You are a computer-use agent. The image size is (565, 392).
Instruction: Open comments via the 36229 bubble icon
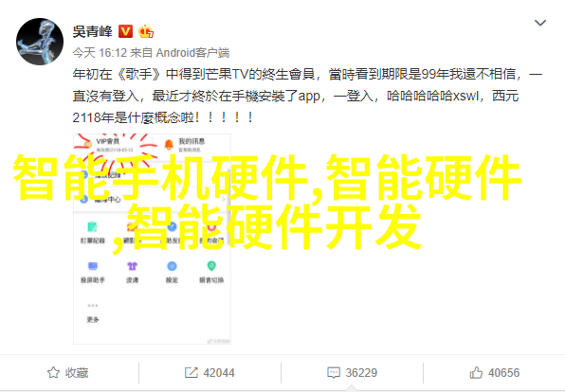tap(334, 372)
